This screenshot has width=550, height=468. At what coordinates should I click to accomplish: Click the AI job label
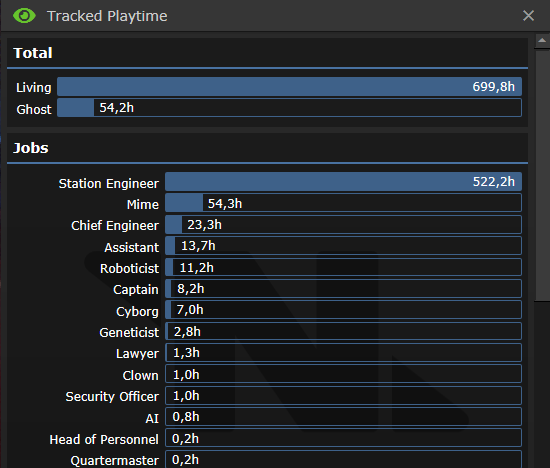click(x=152, y=418)
